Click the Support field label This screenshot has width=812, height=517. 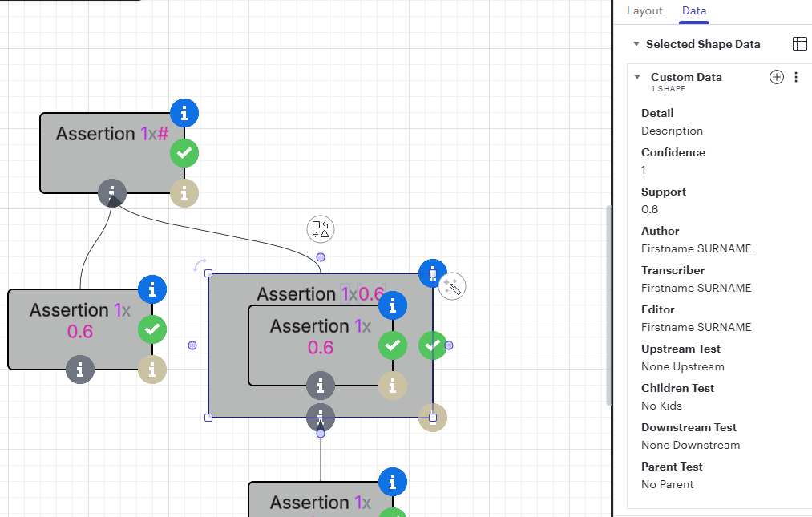(664, 192)
